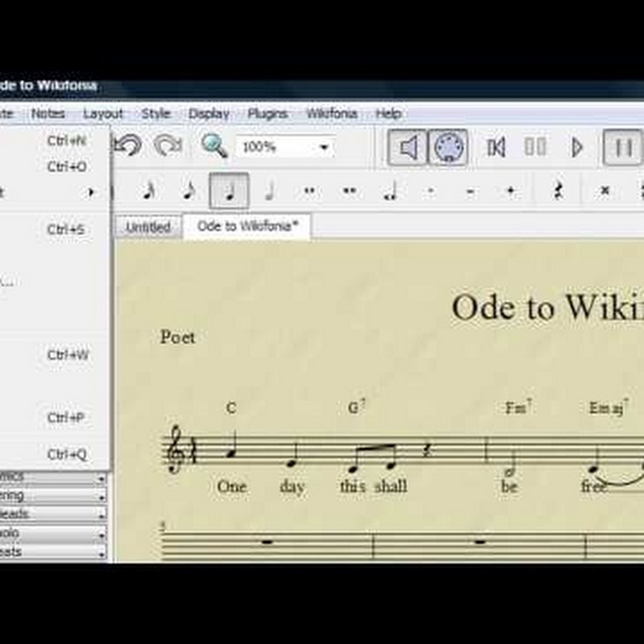Select the 'Poet' text on score
The height and width of the screenshot is (644, 644).
[177, 337]
